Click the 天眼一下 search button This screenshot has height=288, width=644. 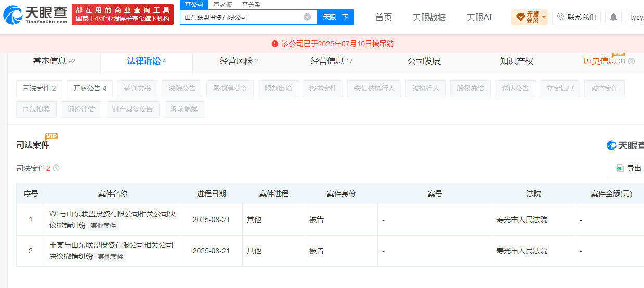[x=336, y=17]
